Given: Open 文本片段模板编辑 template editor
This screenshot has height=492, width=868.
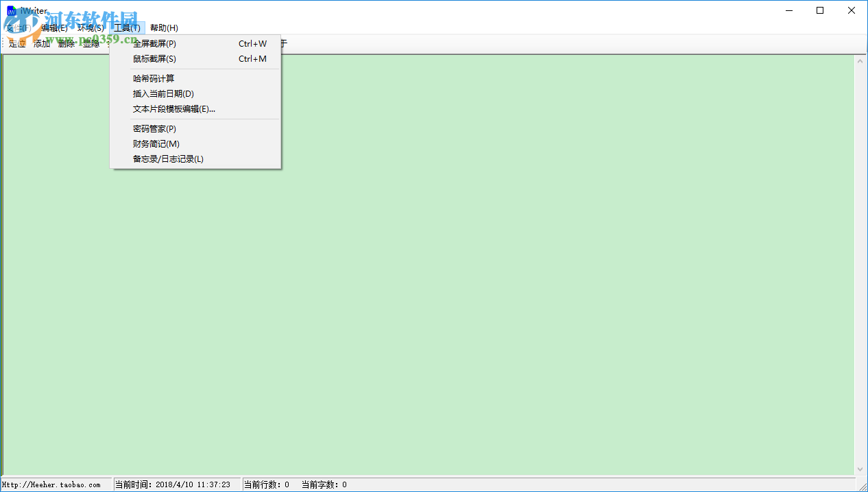Looking at the screenshot, I should click(173, 108).
